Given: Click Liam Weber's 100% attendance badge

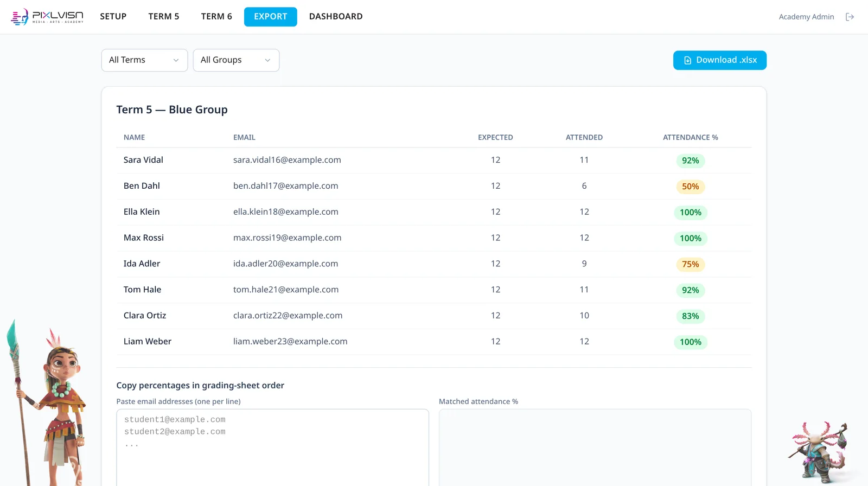Looking at the screenshot, I should pyautogui.click(x=691, y=342).
